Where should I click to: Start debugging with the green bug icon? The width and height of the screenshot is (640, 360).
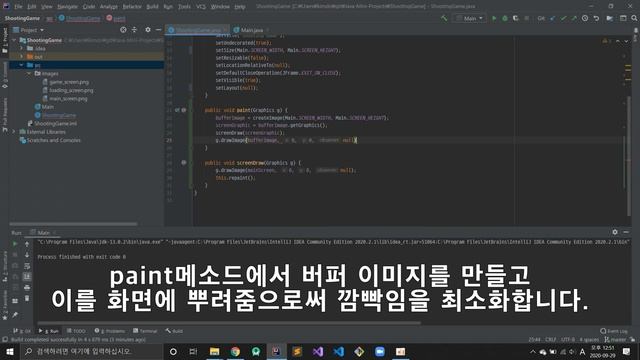click(x=505, y=18)
